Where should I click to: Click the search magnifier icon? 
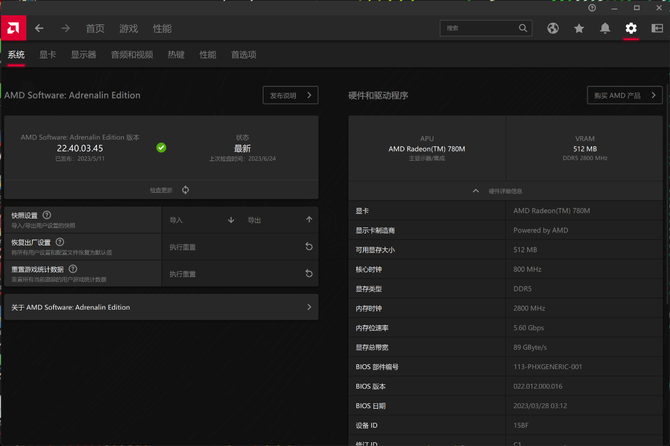pos(523,28)
